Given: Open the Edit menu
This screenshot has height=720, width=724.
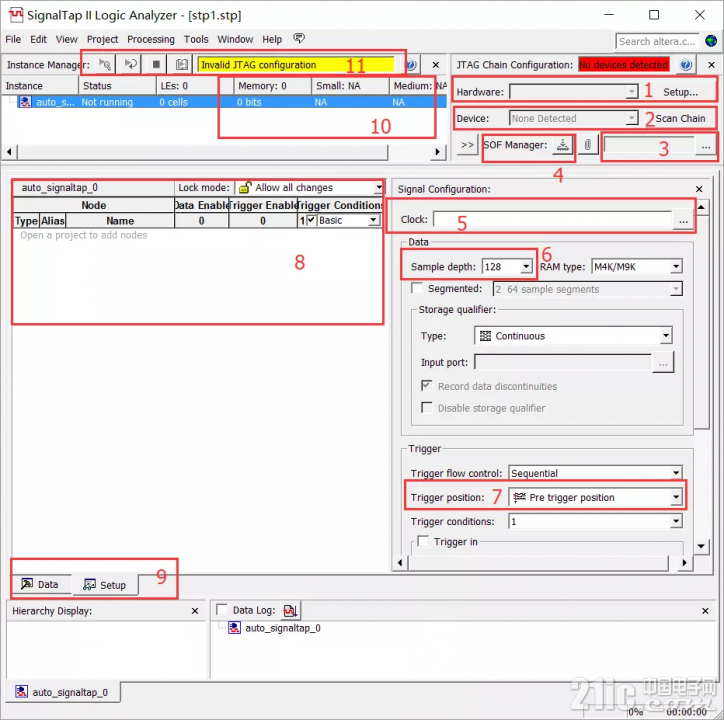Looking at the screenshot, I should point(38,39).
